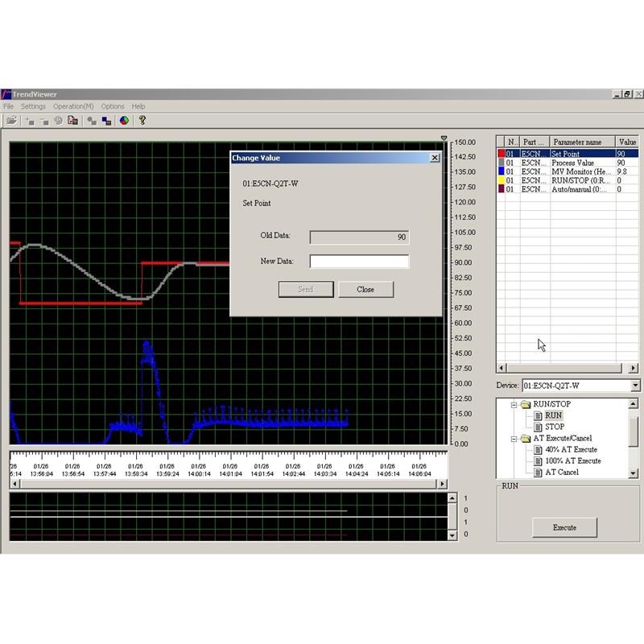644x644 pixels.
Task: Click the New Data input field
Action: pyautogui.click(x=359, y=262)
